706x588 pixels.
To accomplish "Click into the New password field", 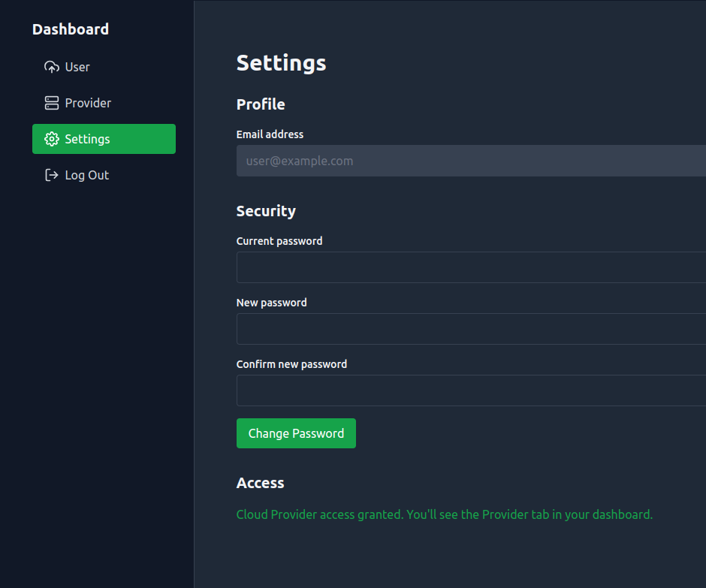I will (471, 329).
